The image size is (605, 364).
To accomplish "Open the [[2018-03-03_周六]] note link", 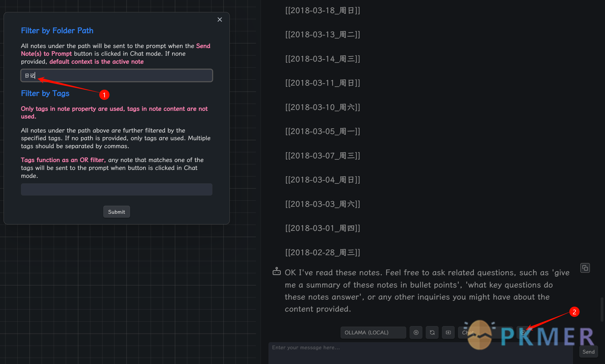I will [x=323, y=204].
